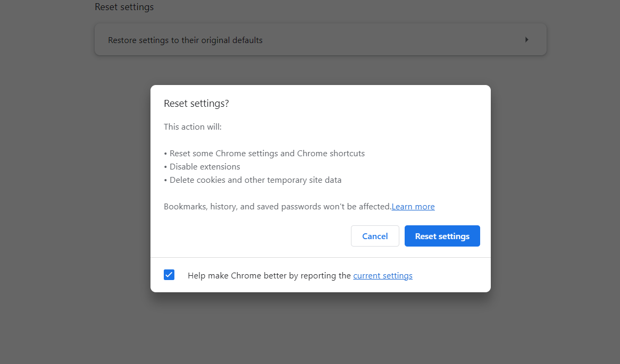Click the 'Disable extensions' bullet text
The image size is (620, 364).
click(x=202, y=167)
